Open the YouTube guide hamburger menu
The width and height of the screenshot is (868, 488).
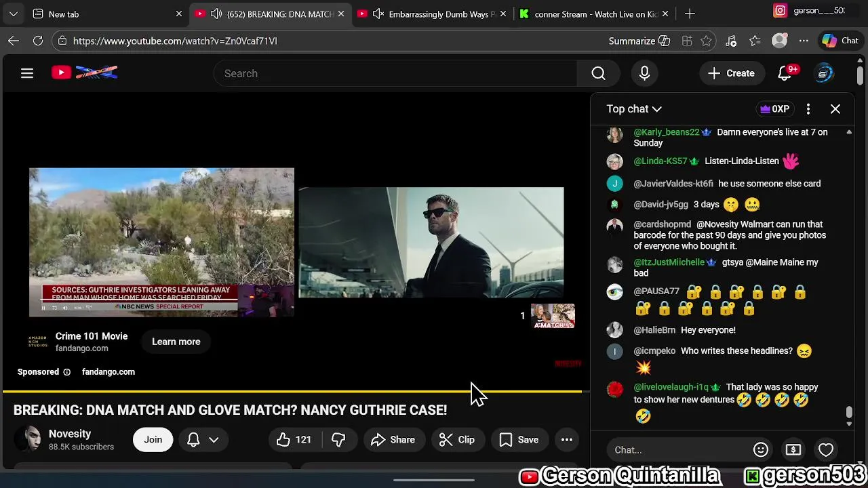(x=27, y=73)
